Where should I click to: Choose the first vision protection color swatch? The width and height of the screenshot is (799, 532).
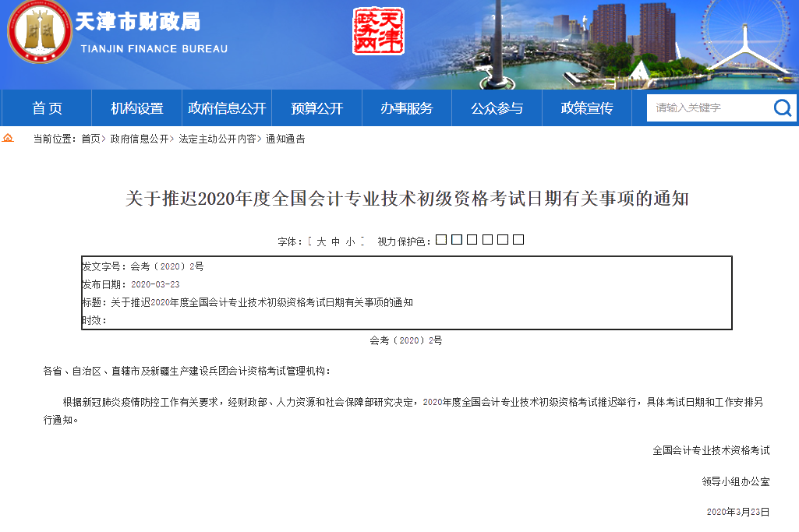[442, 240]
